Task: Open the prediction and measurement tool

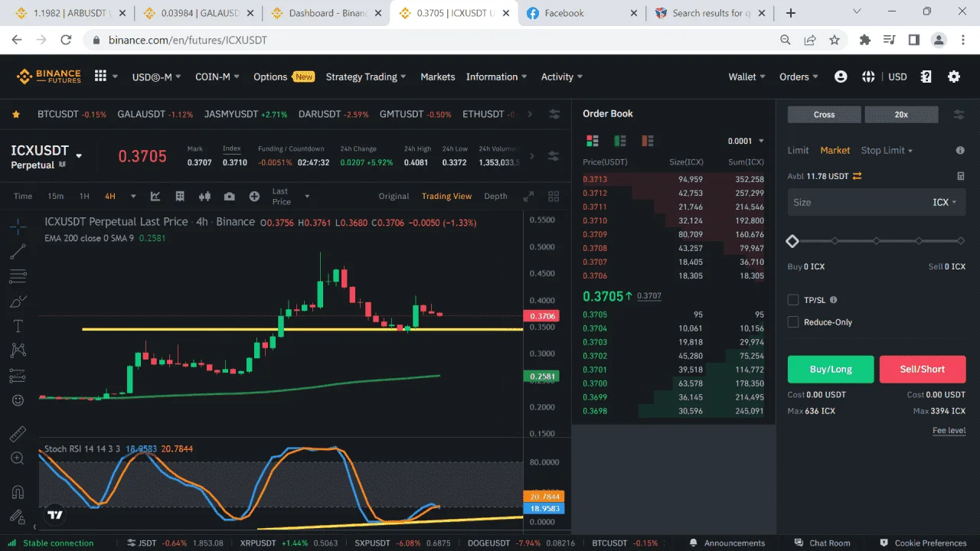Action: 18,376
